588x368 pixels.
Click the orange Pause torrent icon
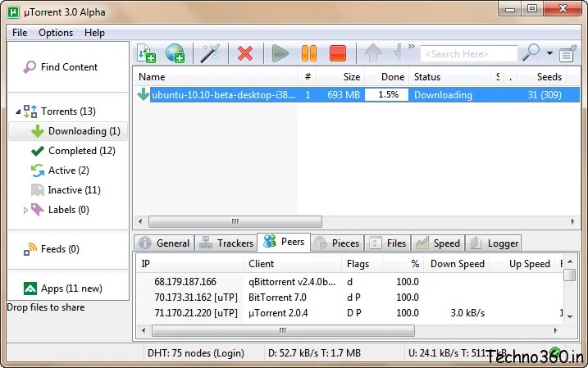(x=309, y=53)
